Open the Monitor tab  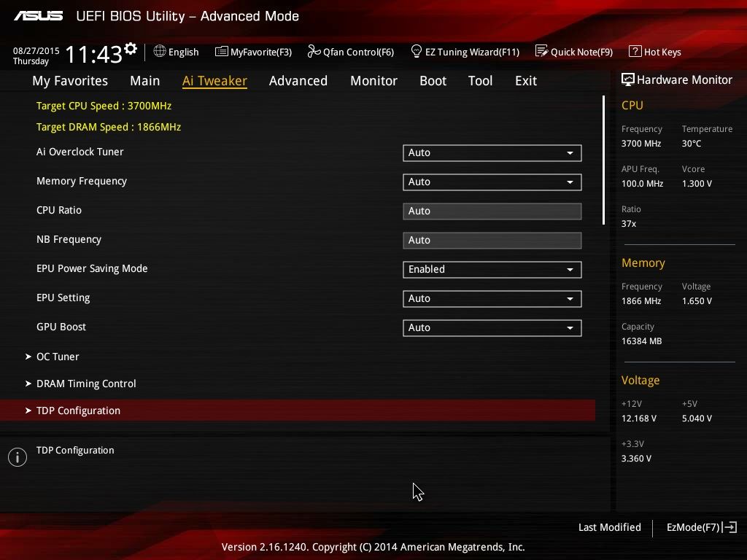pos(373,81)
